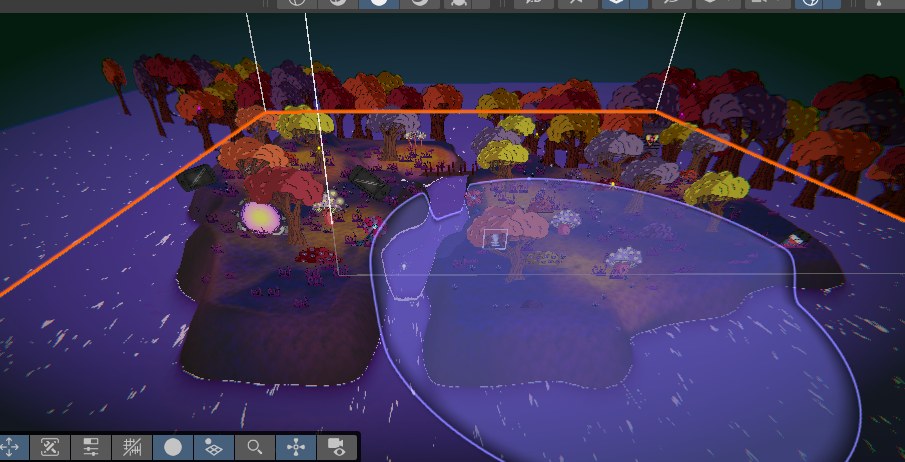Screen dimensions: 905x462
Task: Open the sliders settings overlay icon
Action: point(91,448)
